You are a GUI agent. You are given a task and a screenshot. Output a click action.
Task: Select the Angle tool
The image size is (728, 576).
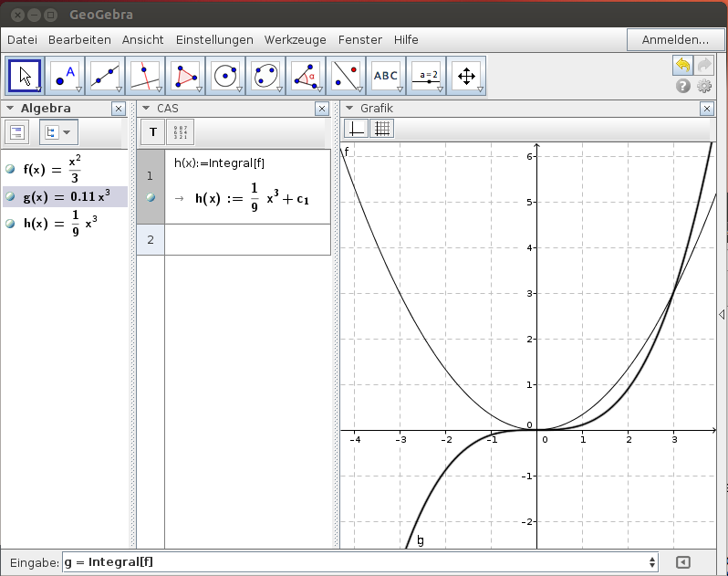pos(306,76)
